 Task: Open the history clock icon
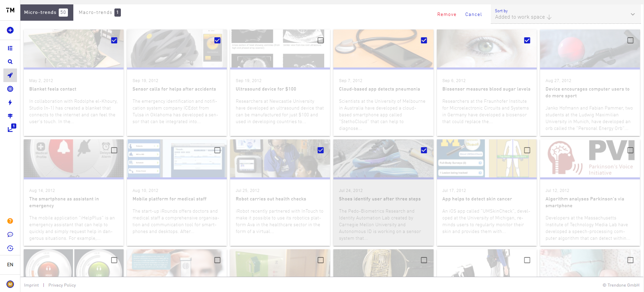[10, 248]
